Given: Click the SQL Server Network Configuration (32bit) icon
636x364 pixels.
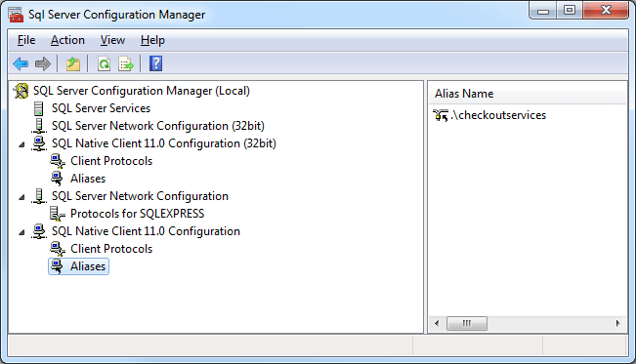Looking at the screenshot, I should click(39, 126).
